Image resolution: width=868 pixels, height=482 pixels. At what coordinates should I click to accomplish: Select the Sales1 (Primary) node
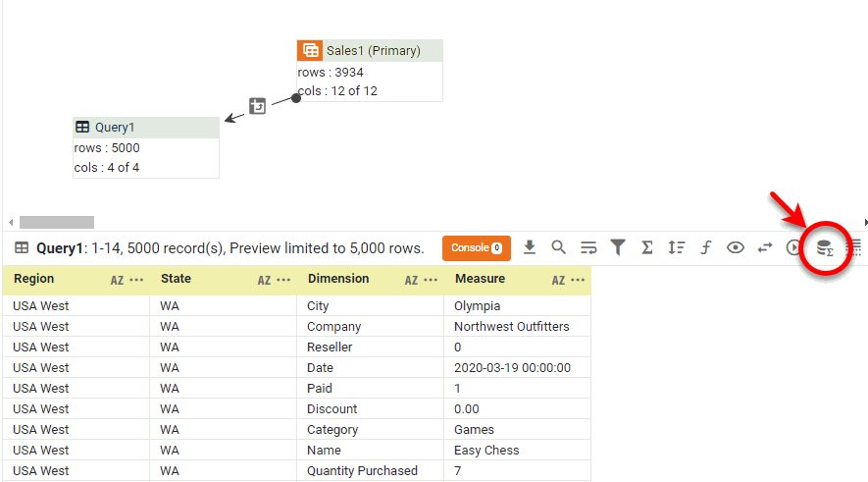click(370, 51)
